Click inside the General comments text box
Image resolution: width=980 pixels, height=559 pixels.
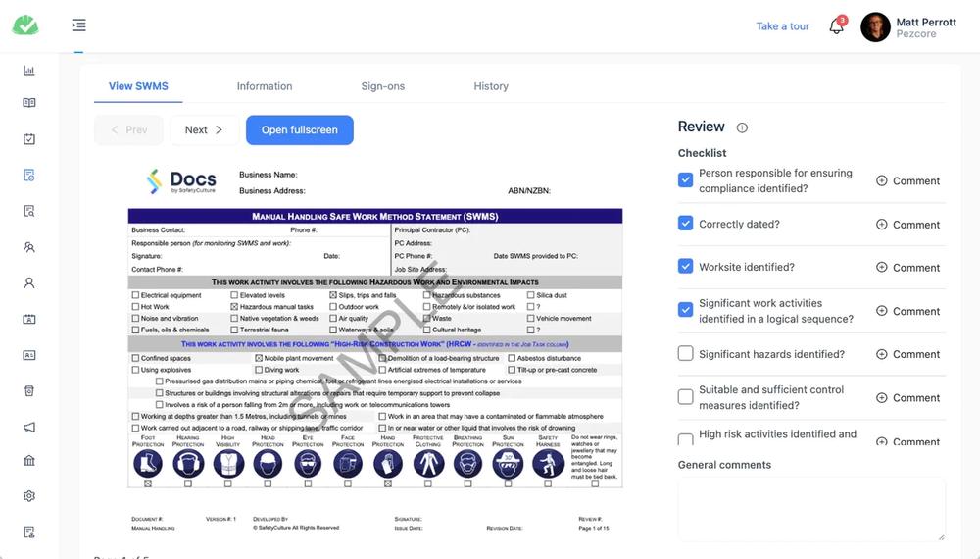[811, 509]
